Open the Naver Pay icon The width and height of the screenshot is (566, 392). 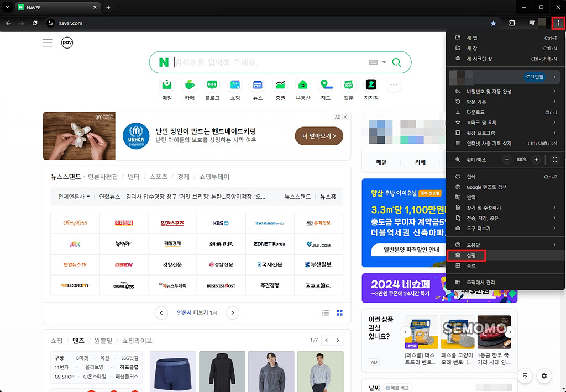click(x=67, y=43)
